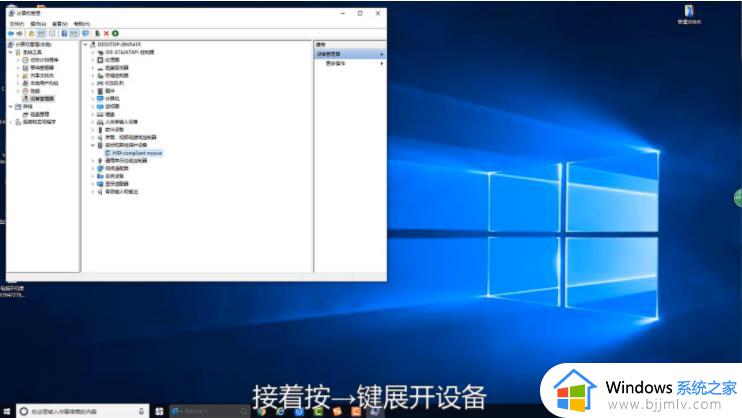Expand 服务和应用程序 Services and Applications node
The height and width of the screenshot is (418, 742).
click(10, 122)
